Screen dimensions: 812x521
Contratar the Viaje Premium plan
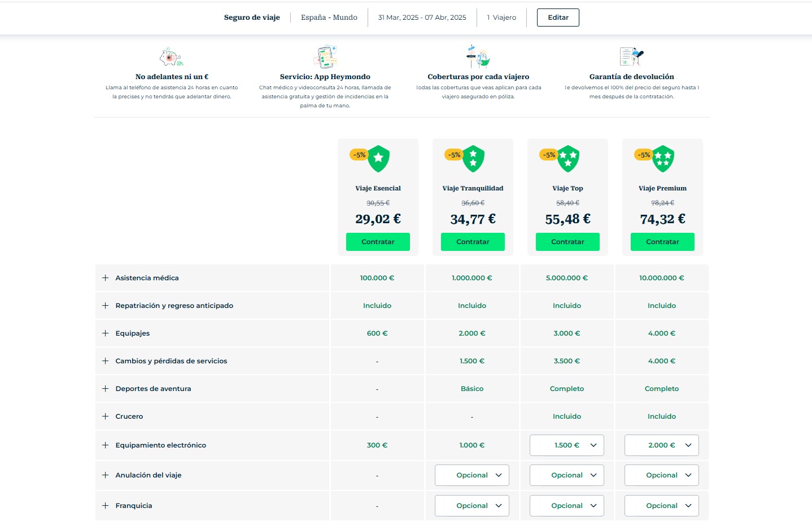click(662, 242)
